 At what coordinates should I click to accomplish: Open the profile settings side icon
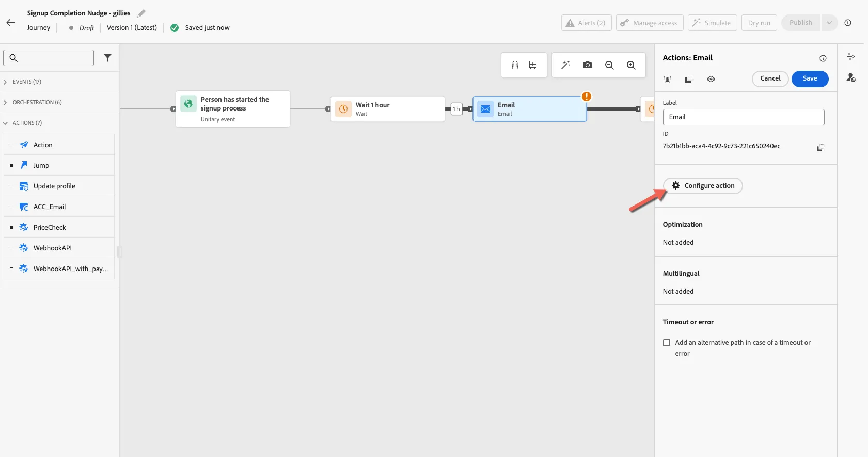851,77
